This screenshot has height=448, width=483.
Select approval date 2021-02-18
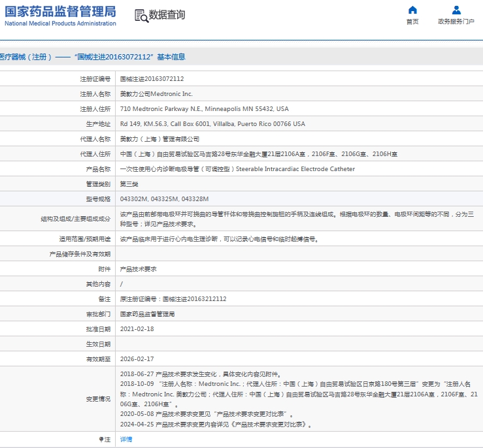point(137,329)
